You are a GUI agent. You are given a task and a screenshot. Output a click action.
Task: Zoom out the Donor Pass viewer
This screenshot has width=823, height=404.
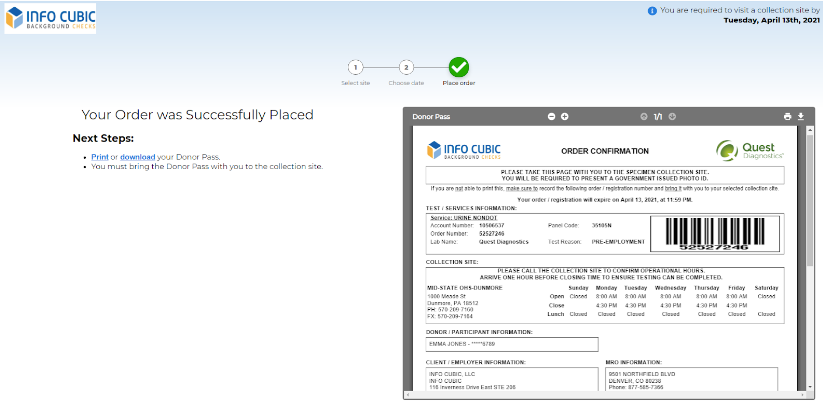pos(552,116)
